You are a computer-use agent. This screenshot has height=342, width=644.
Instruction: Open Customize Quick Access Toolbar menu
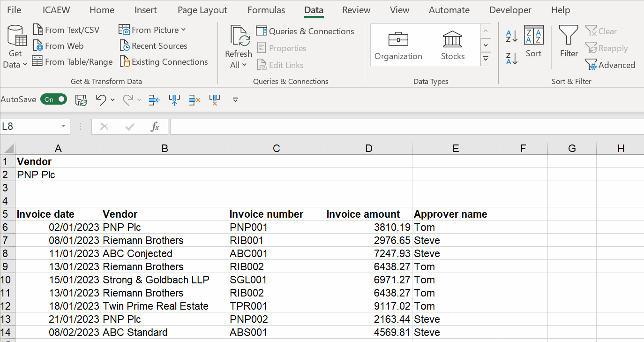point(235,99)
